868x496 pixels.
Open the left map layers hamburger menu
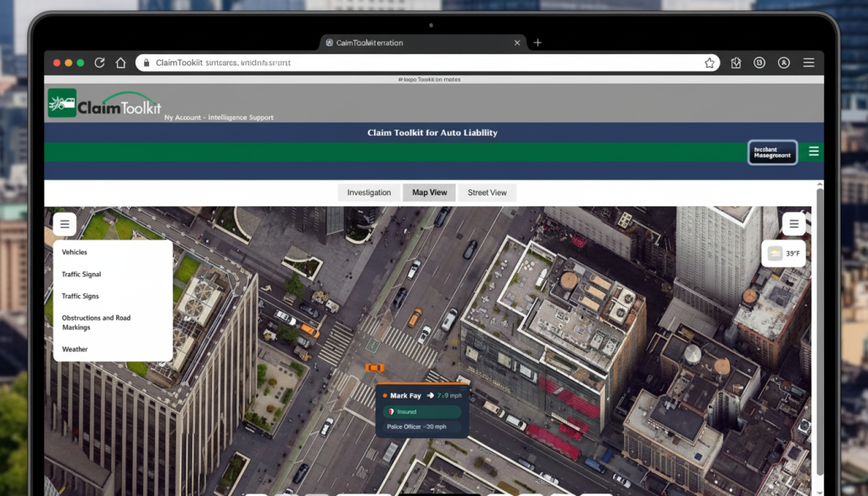click(x=64, y=225)
